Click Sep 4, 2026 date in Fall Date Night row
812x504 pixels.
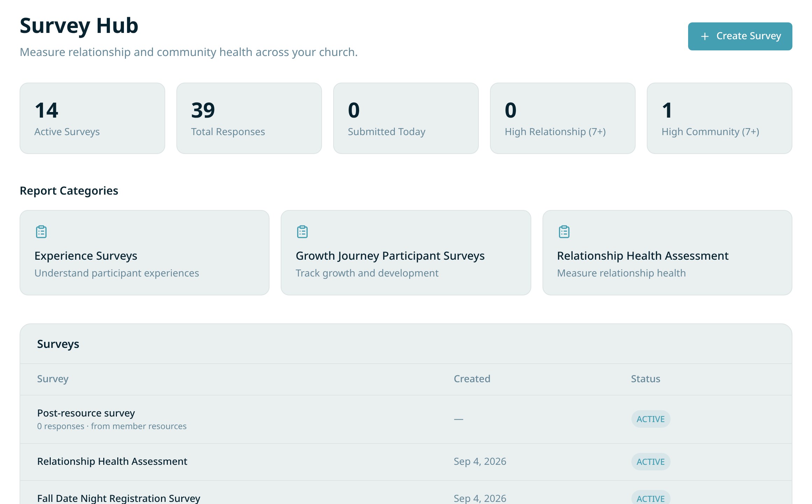click(480, 498)
